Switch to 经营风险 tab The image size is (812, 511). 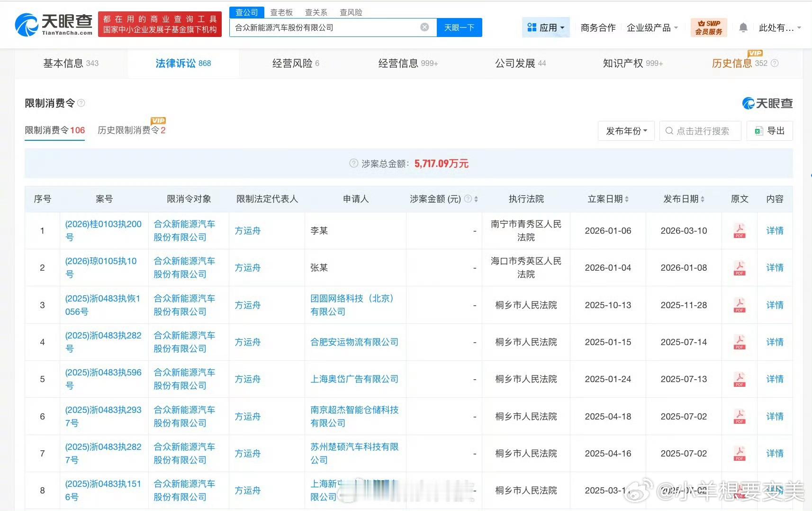pyautogui.click(x=295, y=63)
